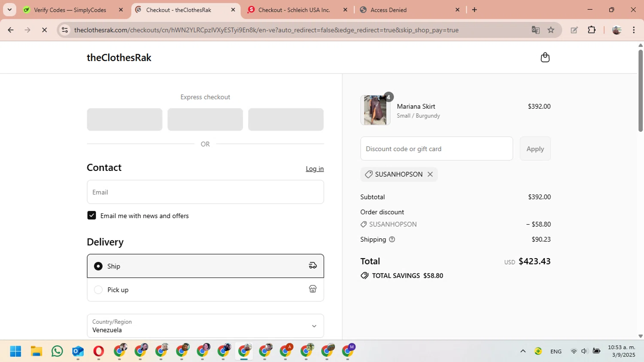Switch to the Verify Codes — SimplyCodes tab

(70, 10)
